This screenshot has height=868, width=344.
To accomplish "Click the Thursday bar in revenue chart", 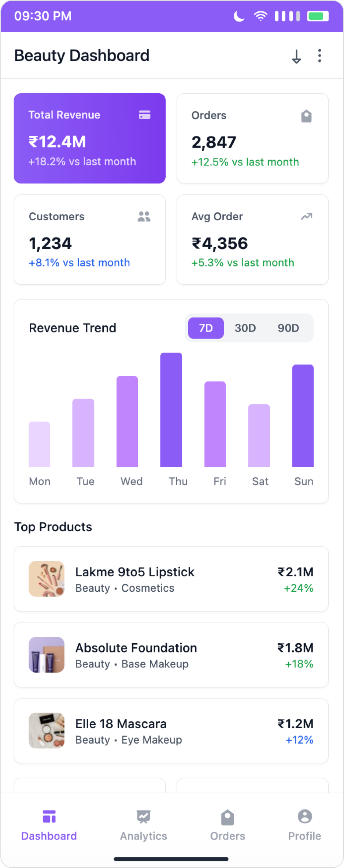I will pos(171,410).
